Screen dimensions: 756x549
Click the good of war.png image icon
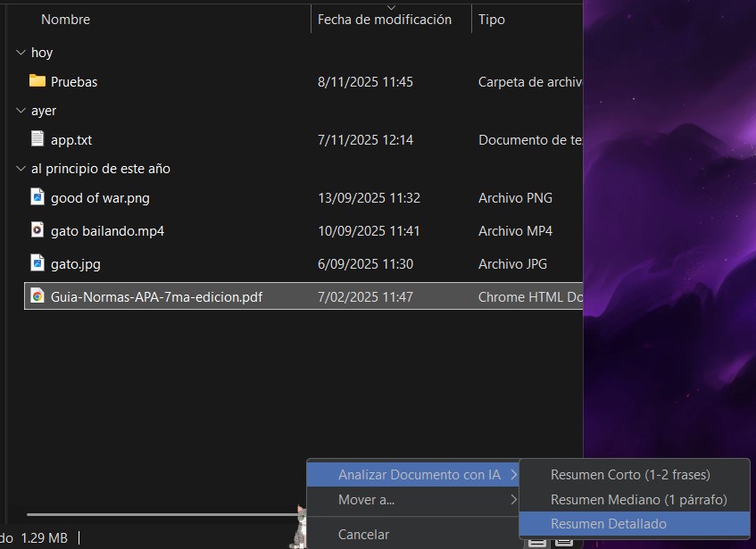pyautogui.click(x=37, y=197)
